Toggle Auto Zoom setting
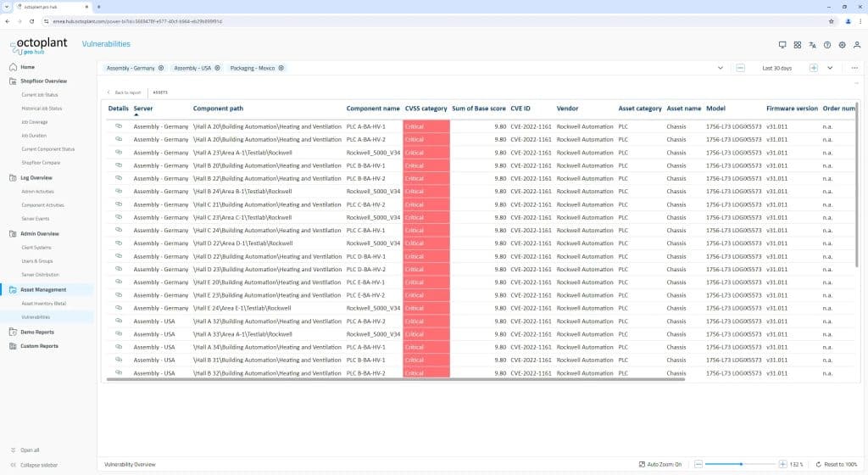The width and height of the screenshot is (868, 475). [x=664, y=465]
